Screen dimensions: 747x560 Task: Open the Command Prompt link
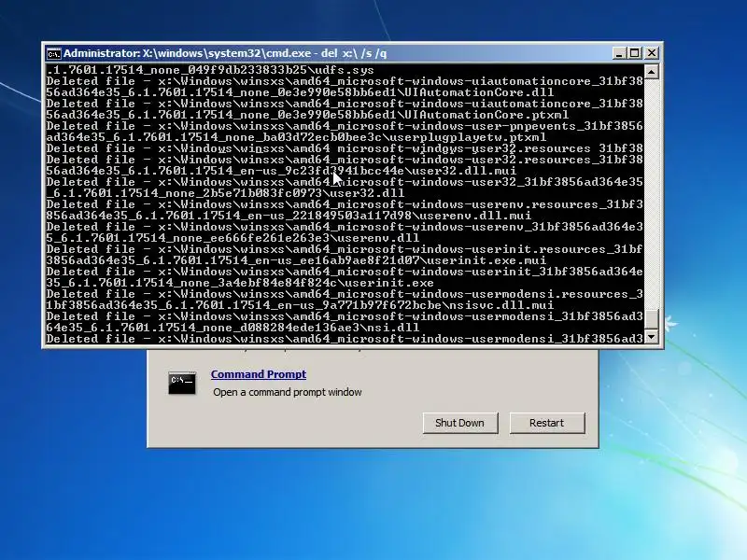(259, 374)
